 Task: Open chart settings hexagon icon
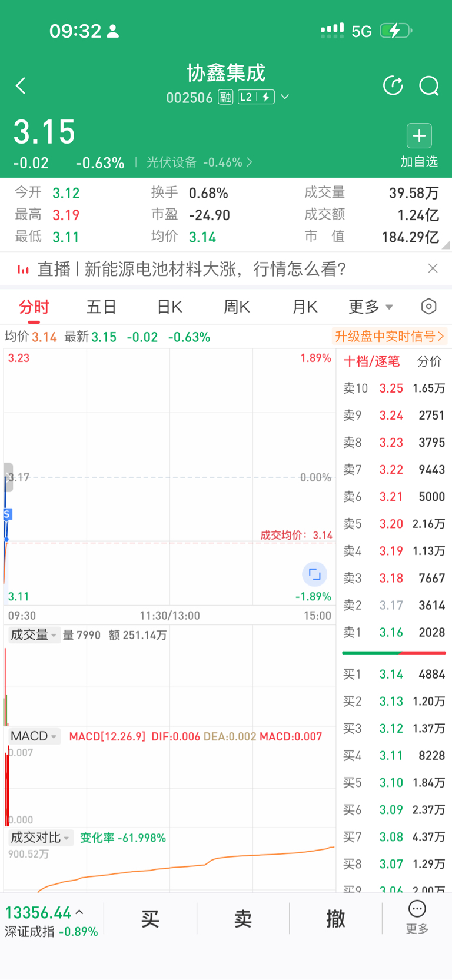pyautogui.click(x=429, y=307)
